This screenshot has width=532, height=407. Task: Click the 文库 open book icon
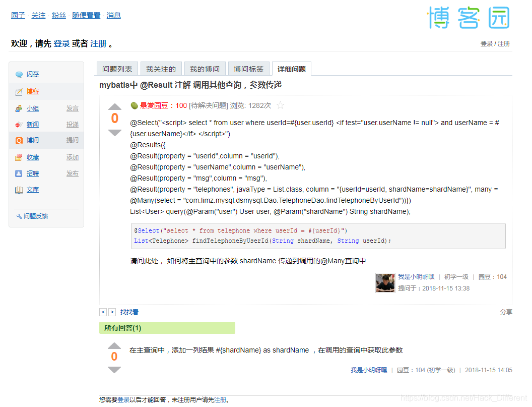click(19, 190)
